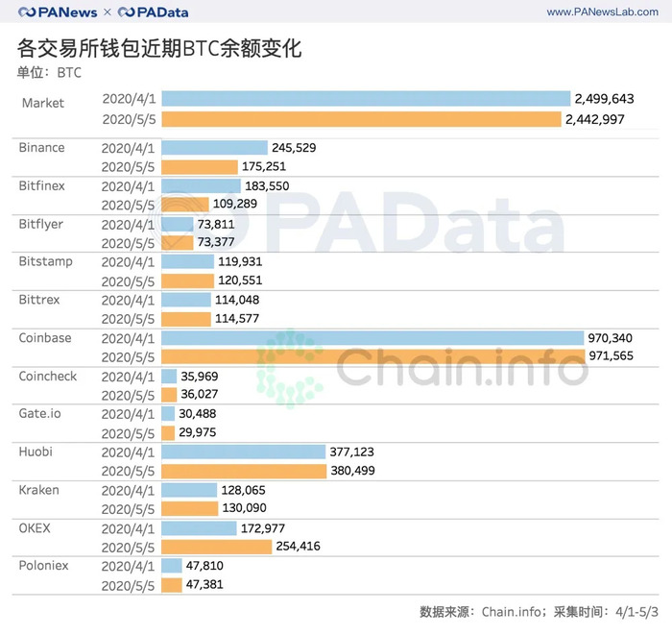The image size is (672, 635).
Task: Select the Kraken row label
Action: pyautogui.click(x=38, y=490)
